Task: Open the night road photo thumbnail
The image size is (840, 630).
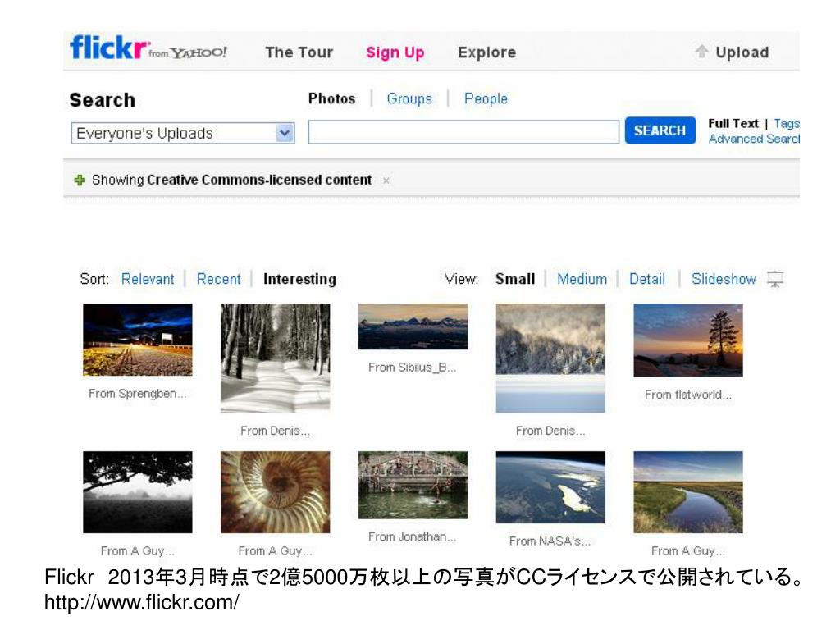Action: pyautogui.click(x=138, y=340)
